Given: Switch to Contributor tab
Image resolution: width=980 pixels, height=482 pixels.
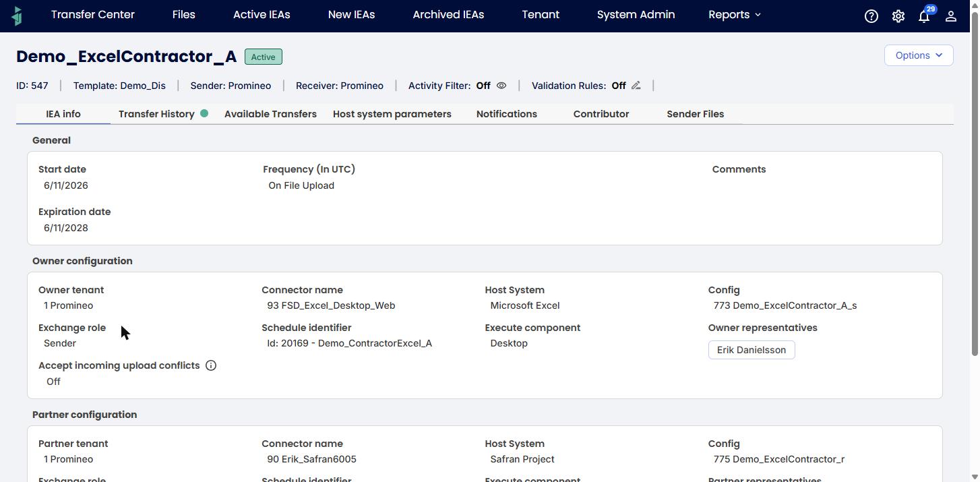Looking at the screenshot, I should point(601,114).
